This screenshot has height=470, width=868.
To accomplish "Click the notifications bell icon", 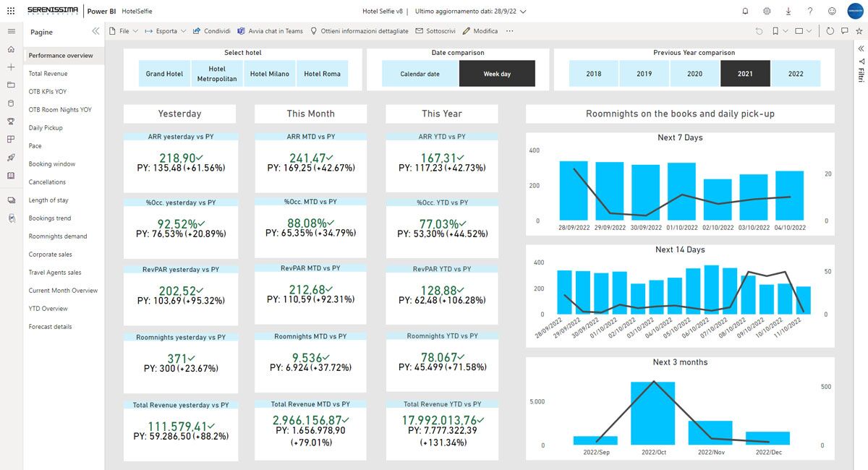I will (x=746, y=12).
